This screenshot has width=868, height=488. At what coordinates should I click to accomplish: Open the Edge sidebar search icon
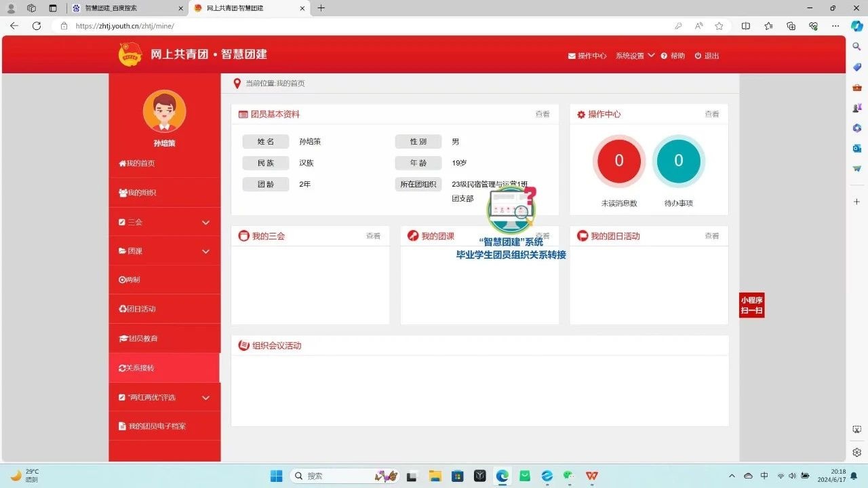coord(857,46)
